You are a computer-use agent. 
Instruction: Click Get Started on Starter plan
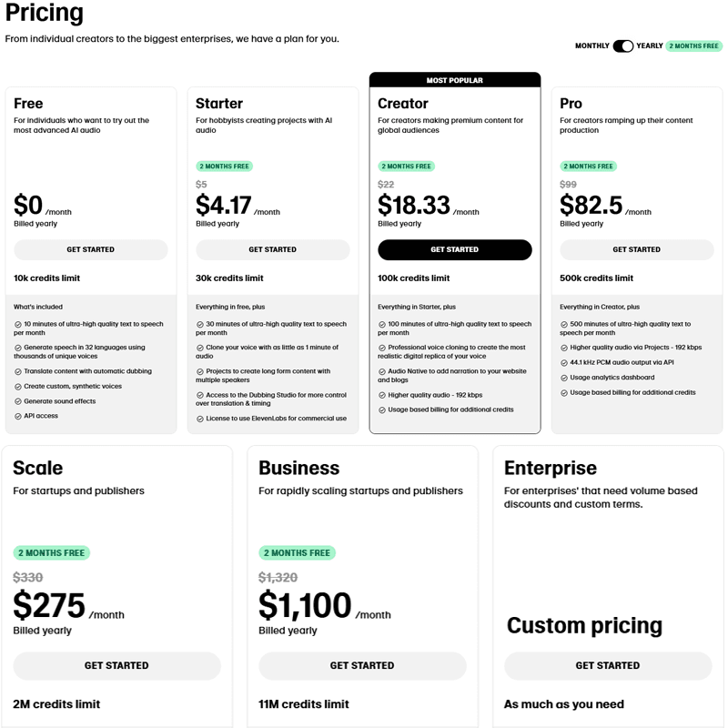[273, 249]
